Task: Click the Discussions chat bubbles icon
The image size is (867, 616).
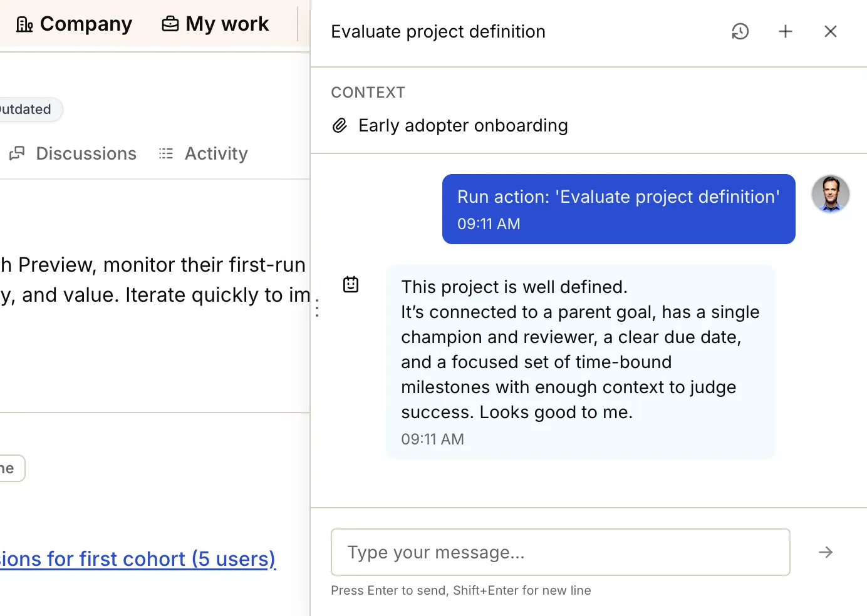Action: [17, 153]
